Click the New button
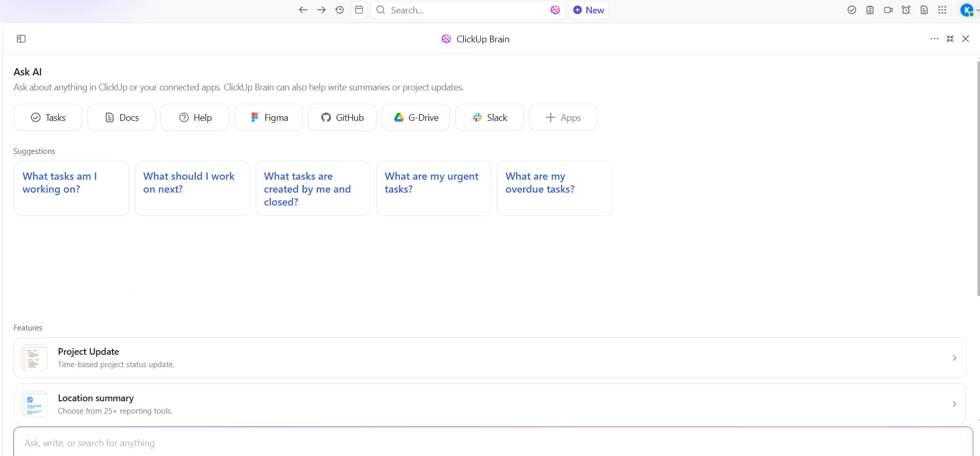980x456 pixels. 589,10
